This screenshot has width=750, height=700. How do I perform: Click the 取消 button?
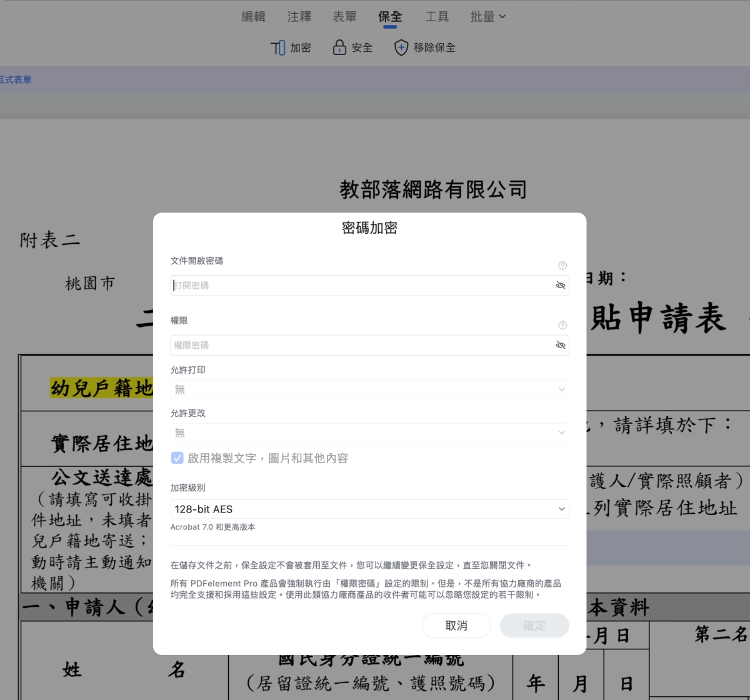click(x=456, y=626)
